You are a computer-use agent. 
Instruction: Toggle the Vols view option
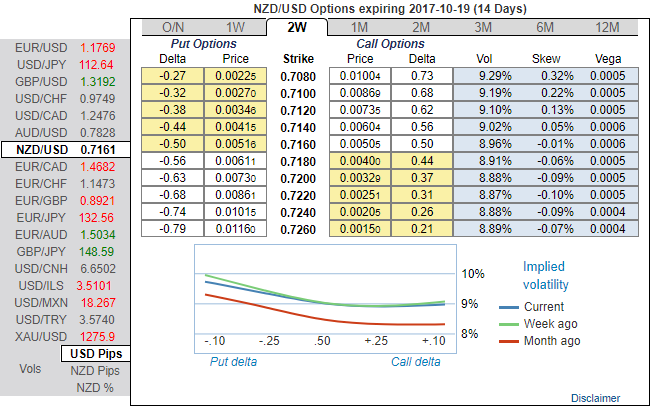click(x=30, y=368)
